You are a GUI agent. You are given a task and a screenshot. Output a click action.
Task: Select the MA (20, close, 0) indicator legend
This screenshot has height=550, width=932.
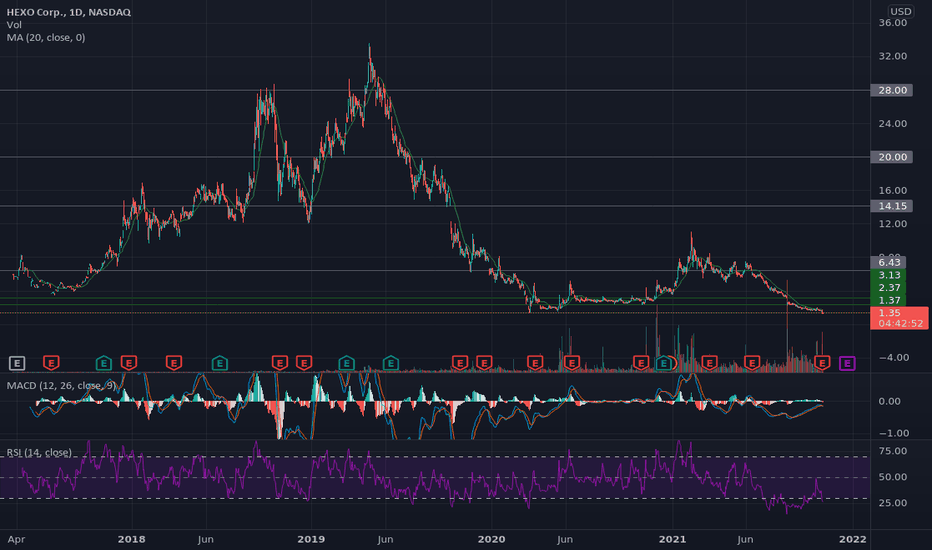point(46,37)
